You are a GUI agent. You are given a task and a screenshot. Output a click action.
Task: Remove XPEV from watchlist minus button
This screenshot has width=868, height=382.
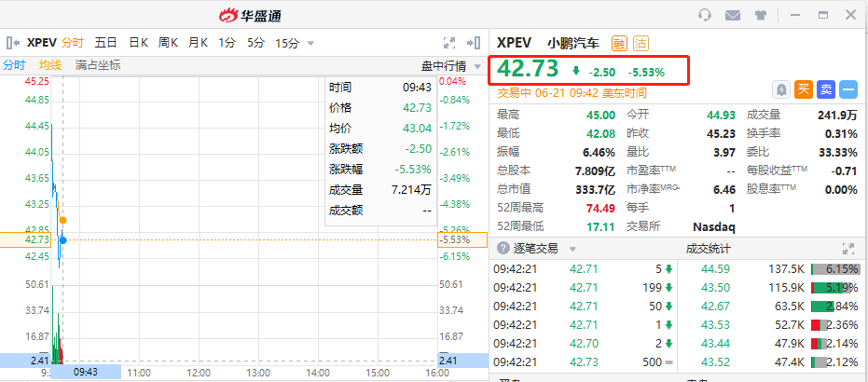(x=847, y=89)
